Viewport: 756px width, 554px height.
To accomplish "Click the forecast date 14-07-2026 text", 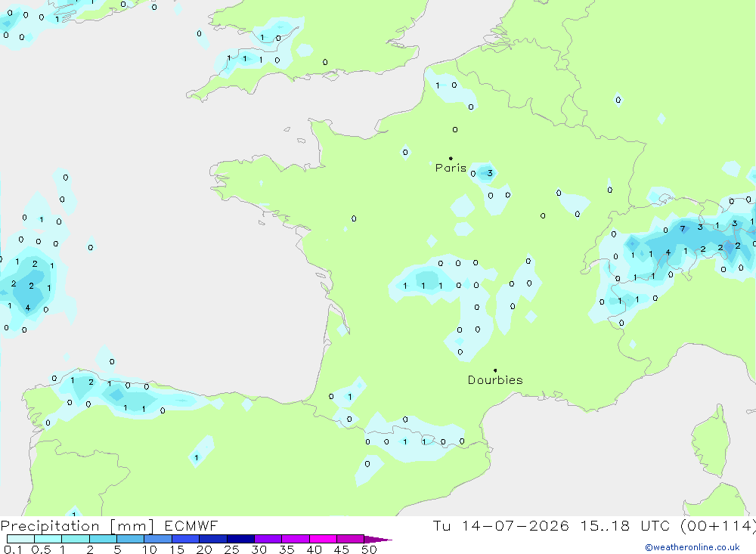I will (515, 526).
